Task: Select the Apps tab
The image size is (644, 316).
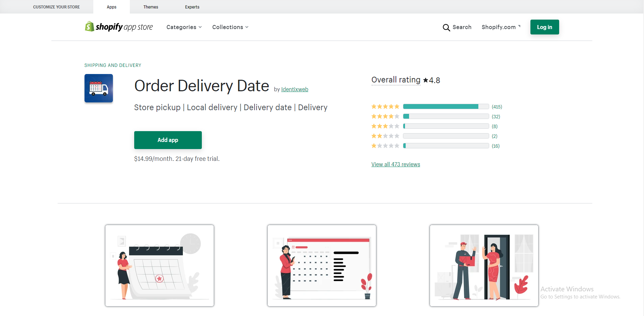Action: click(111, 7)
